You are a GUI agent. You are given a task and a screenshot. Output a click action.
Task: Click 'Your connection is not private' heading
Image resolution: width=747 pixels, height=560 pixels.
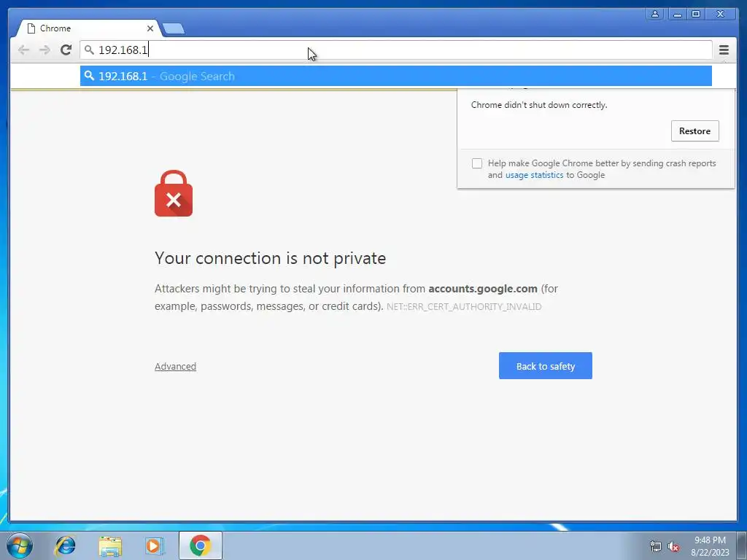coord(270,258)
